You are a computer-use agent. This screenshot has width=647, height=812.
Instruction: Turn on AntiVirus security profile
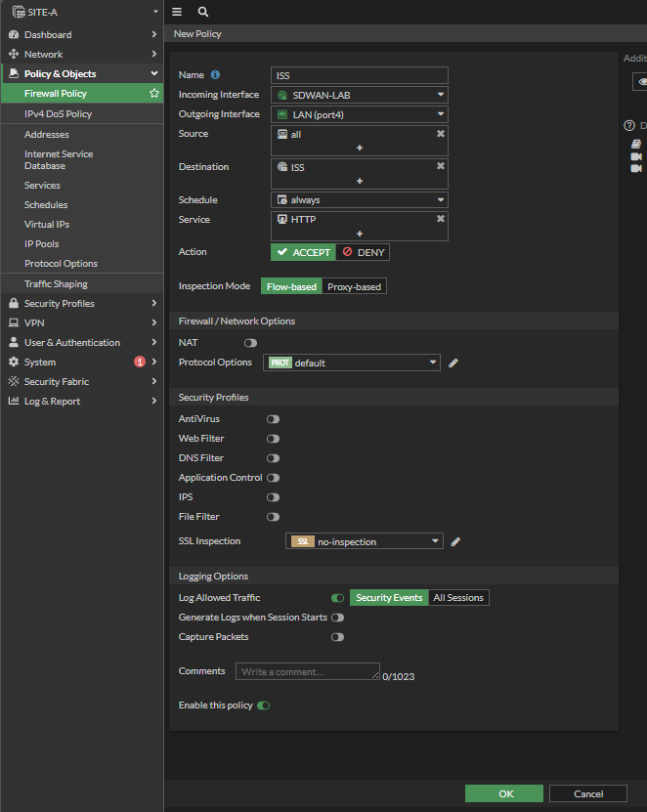[x=273, y=419]
